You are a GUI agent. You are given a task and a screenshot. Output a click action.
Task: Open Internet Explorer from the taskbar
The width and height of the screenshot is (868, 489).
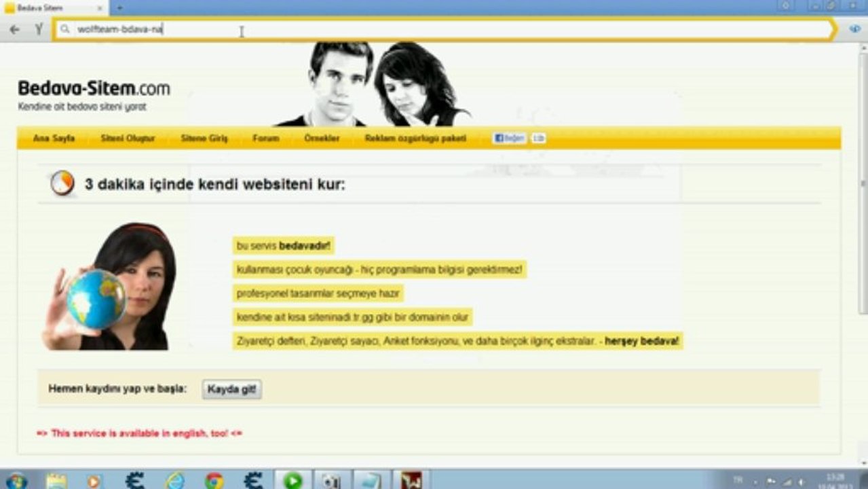[x=175, y=480]
